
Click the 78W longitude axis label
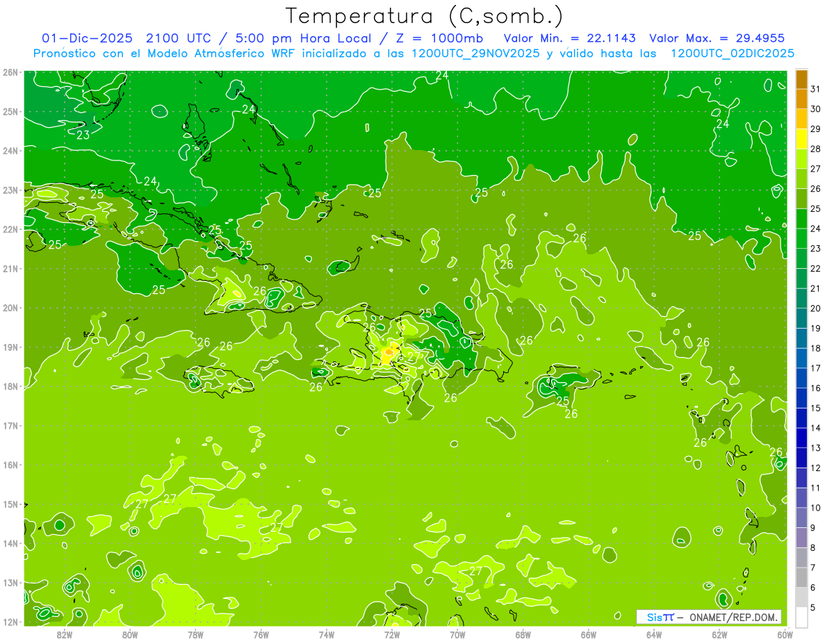195,634
